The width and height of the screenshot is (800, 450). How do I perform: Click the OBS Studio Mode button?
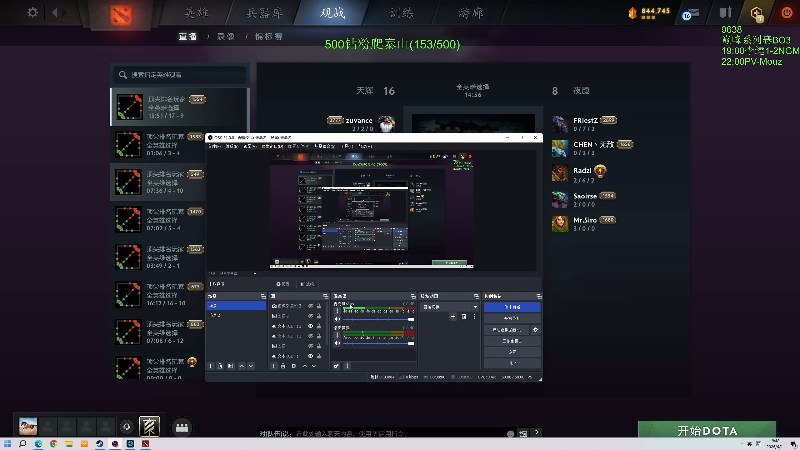point(512,341)
